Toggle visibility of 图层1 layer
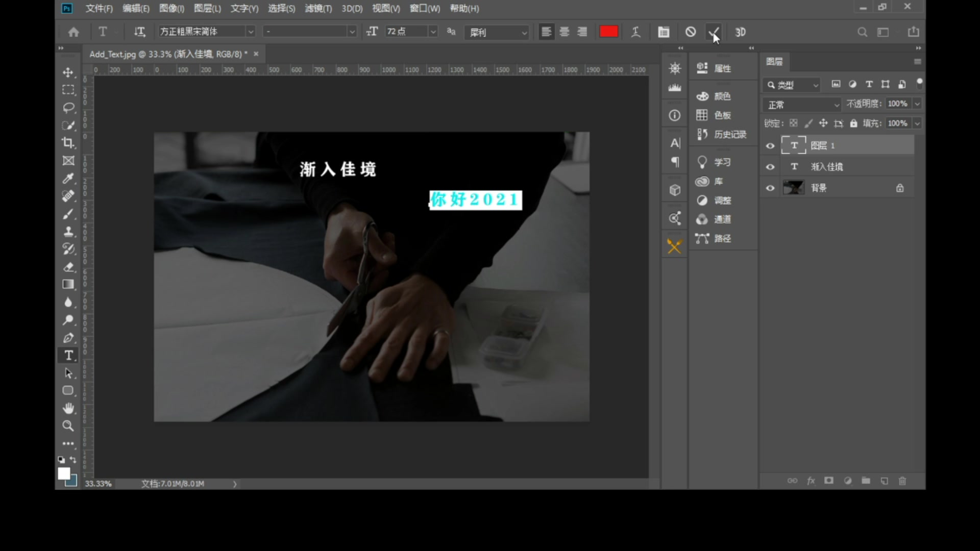 pos(770,145)
